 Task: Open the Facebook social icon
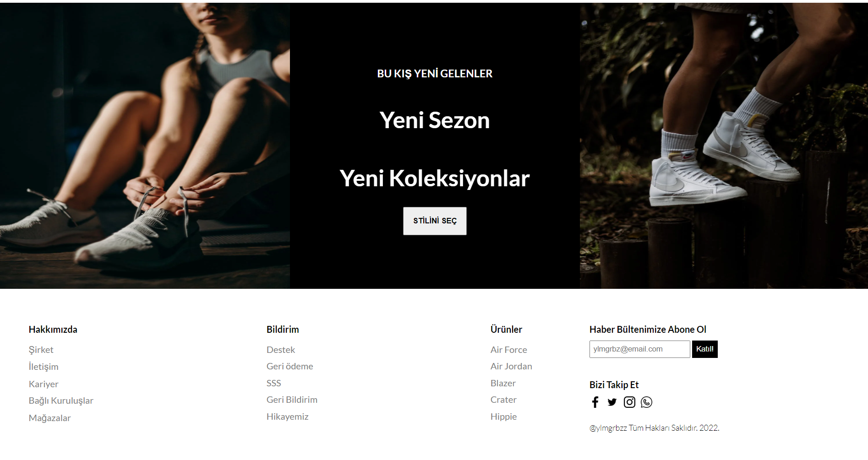click(x=595, y=402)
